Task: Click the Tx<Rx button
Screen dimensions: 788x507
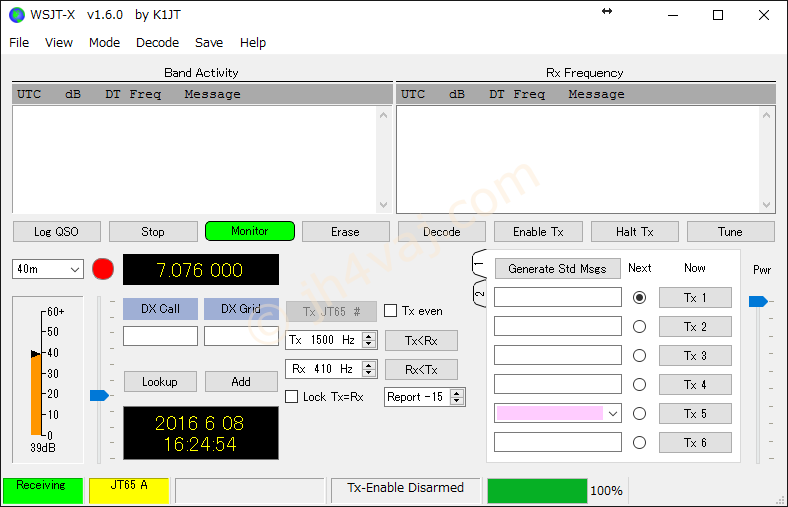Action: coord(421,341)
